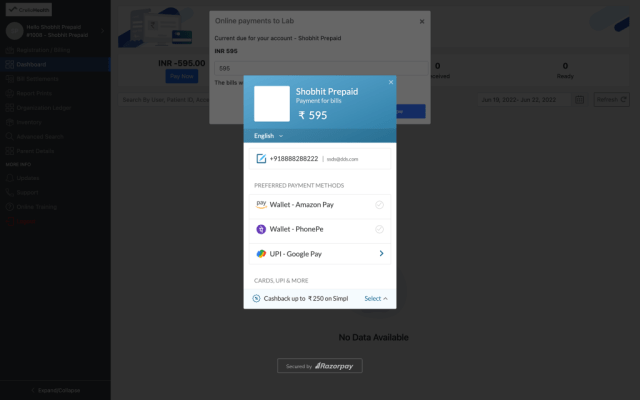Close the Razorpay checkout popup
This screenshot has height=400, width=640.
[x=391, y=82]
